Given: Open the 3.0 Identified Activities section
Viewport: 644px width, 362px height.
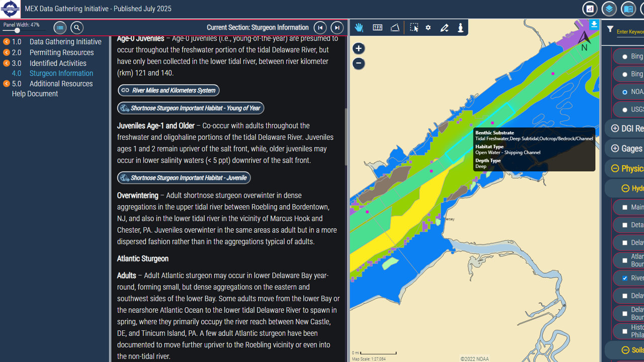Looking at the screenshot, I should (57, 63).
